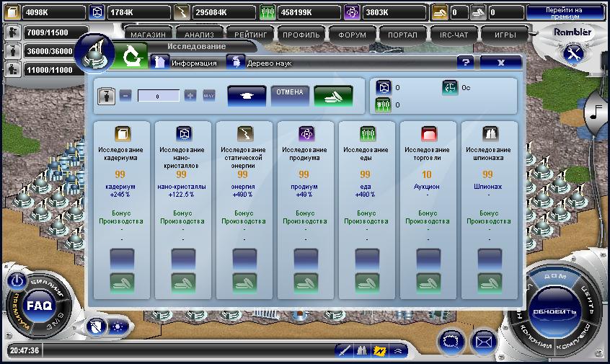Click the green credits button under Аукцион
The image size is (610, 364).
428,283
